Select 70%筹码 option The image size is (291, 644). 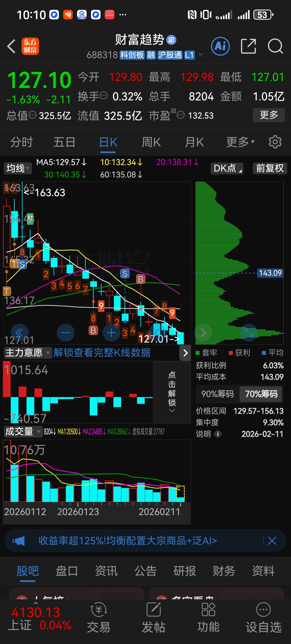coord(261,394)
